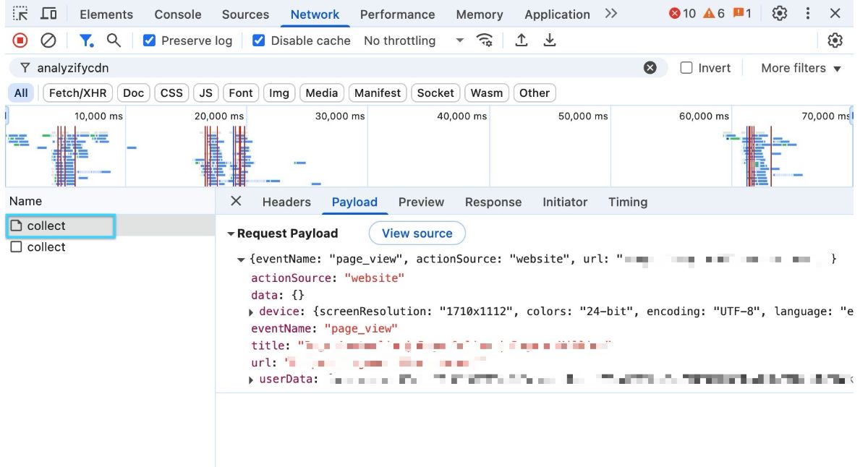The width and height of the screenshot is (868, 467).
Task: Filter requests by JS
Action: click(206, 93)
